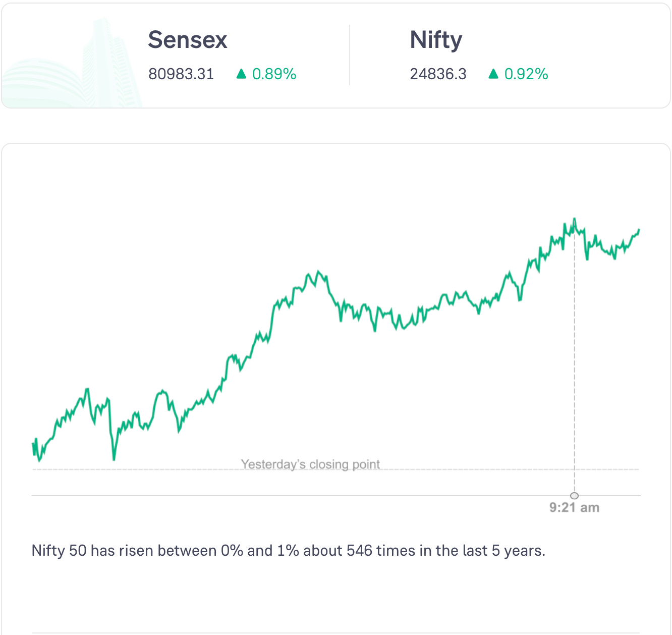The width and height of the screenshot is (672, 635).
Task: Click the left start of the green chart line
Action: pyautogui.click(x=33, y=444)
